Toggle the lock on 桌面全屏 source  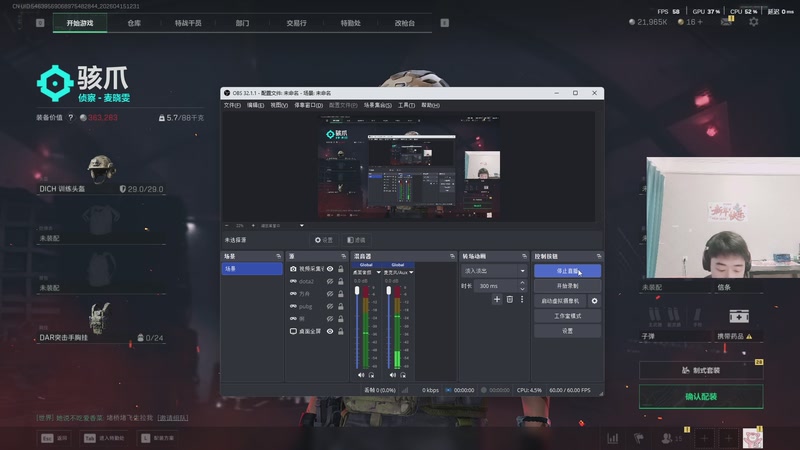[341, 331]
